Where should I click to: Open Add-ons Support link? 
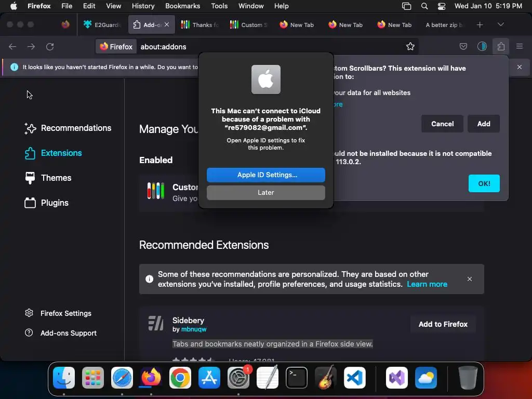61,333
